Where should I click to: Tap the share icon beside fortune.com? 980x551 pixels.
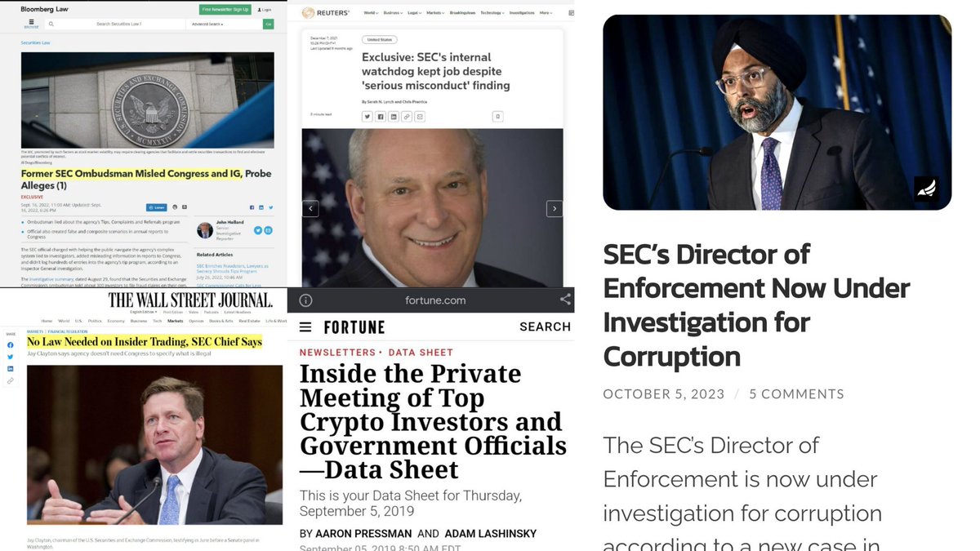click(x=565, y=300)
